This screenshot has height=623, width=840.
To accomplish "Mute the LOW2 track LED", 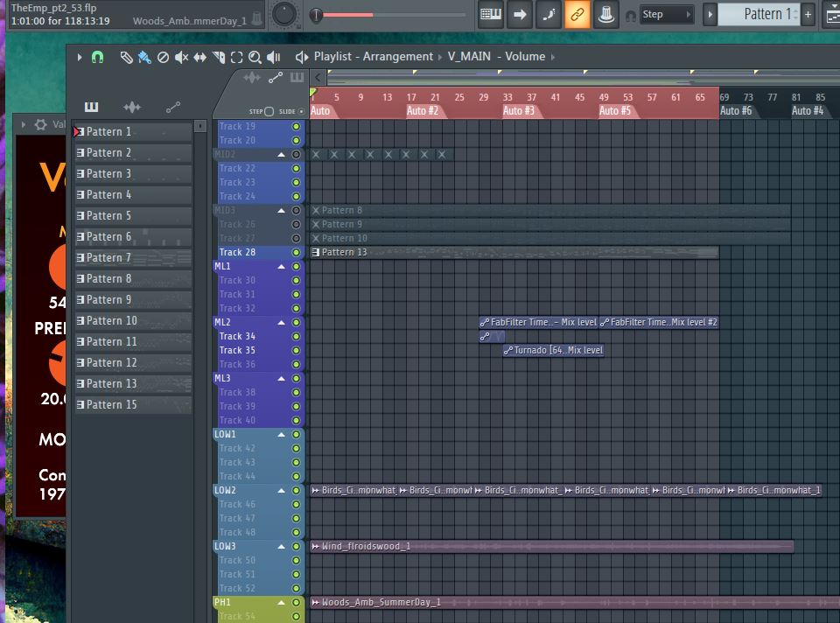I will [296, 490].
